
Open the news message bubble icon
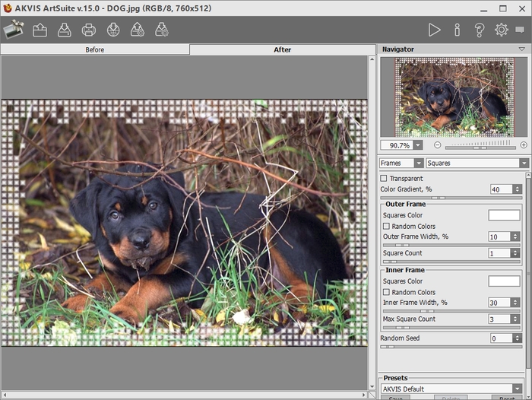519,30
